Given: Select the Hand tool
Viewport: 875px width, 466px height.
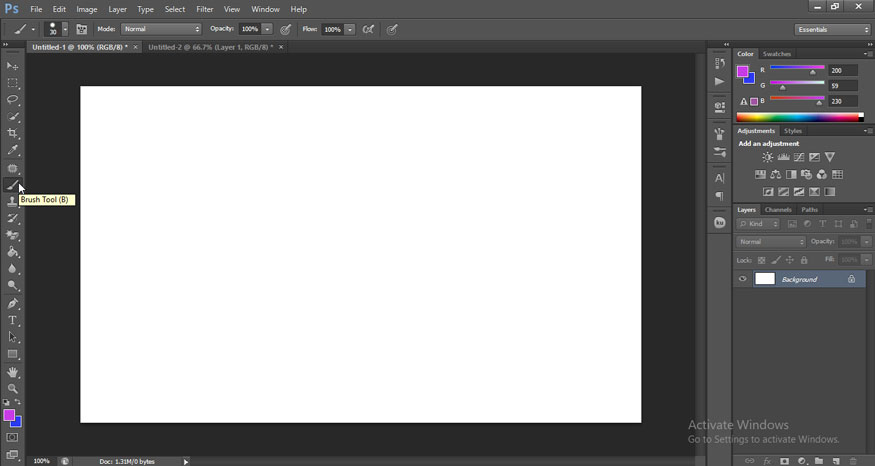Looking at the screenshot, I should coord(13,372).
